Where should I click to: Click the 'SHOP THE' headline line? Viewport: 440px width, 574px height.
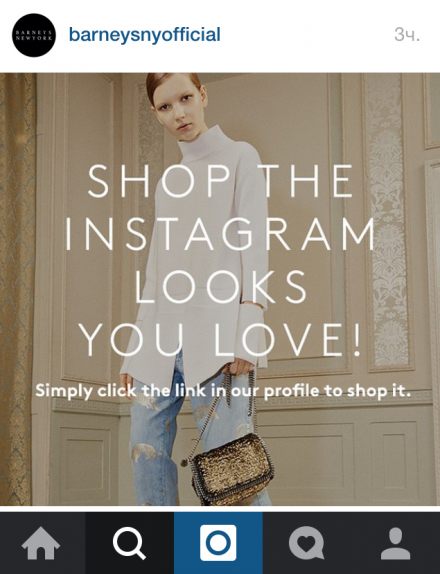[x=220, y=181]
